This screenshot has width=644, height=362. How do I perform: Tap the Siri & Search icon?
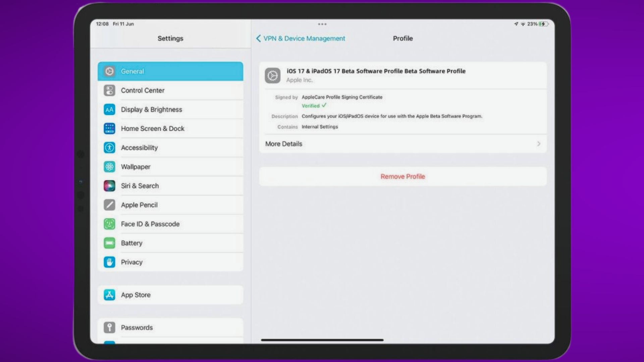coord(109,186)
